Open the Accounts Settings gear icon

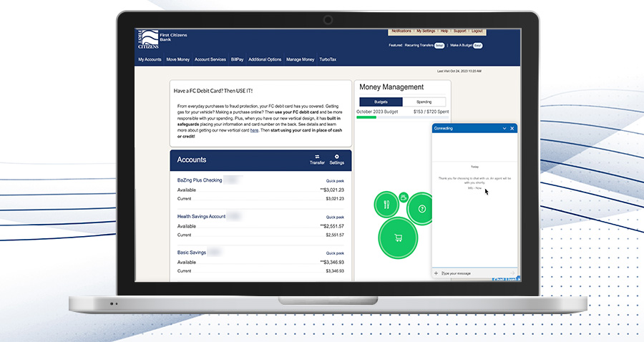tap(337, 159)
